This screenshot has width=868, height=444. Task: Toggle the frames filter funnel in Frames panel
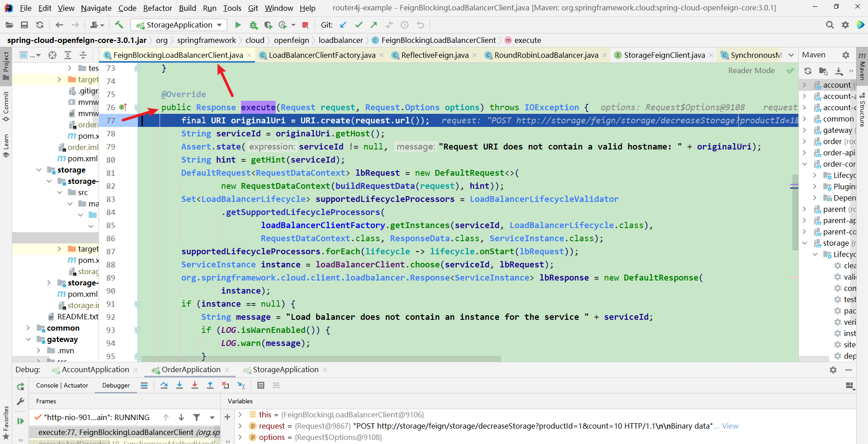(197, 417)
